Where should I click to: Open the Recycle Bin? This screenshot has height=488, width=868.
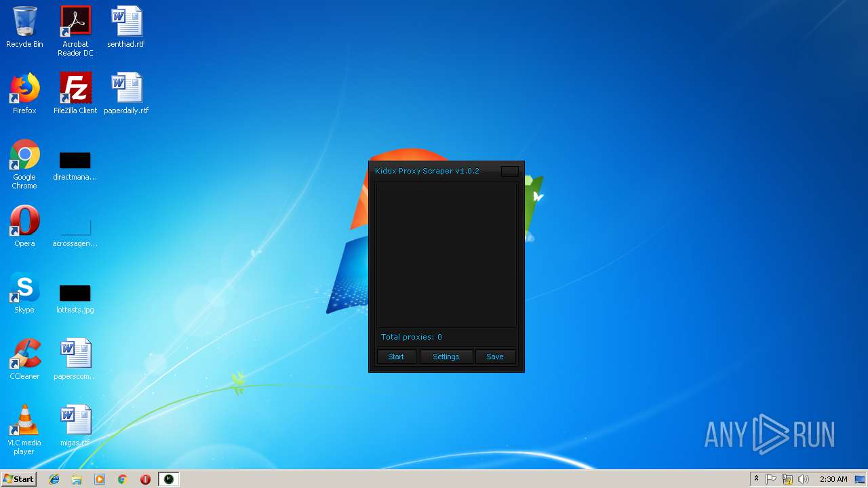coord(24,27)
